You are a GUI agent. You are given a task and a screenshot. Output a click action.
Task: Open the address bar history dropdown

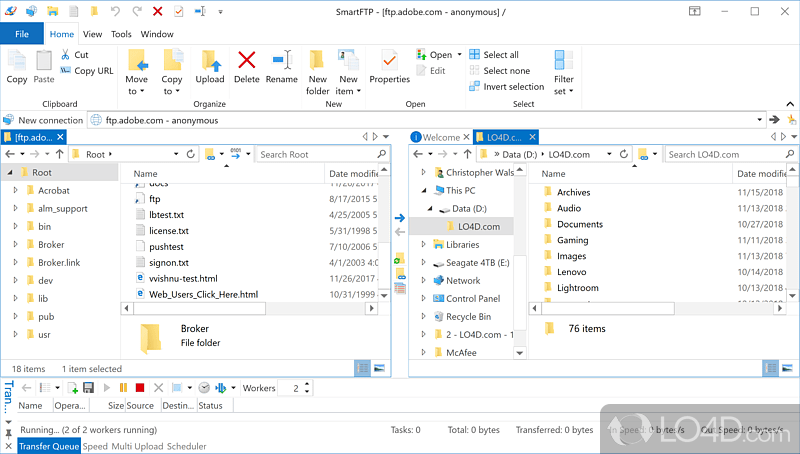click(760, 120)
